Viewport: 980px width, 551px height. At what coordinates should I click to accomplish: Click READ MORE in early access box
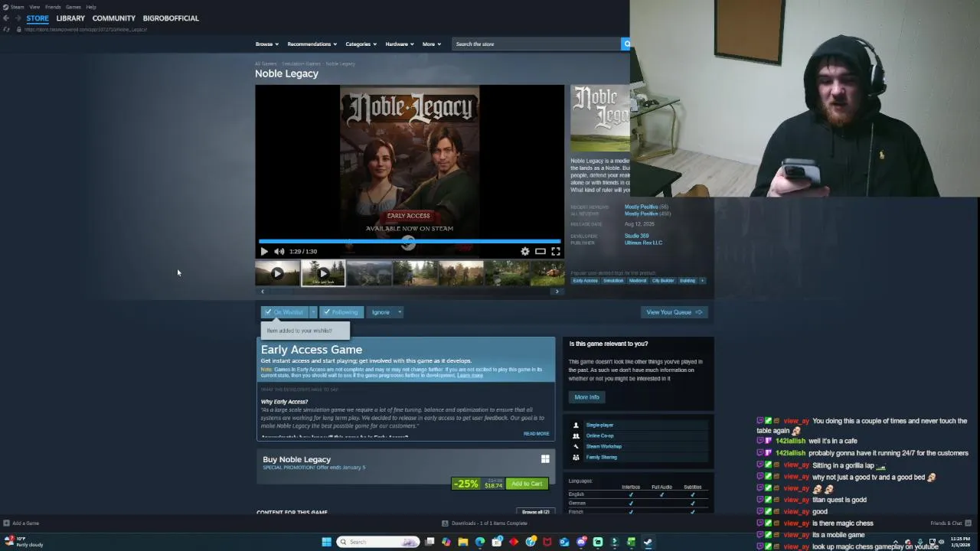click(x=536, y=434)
